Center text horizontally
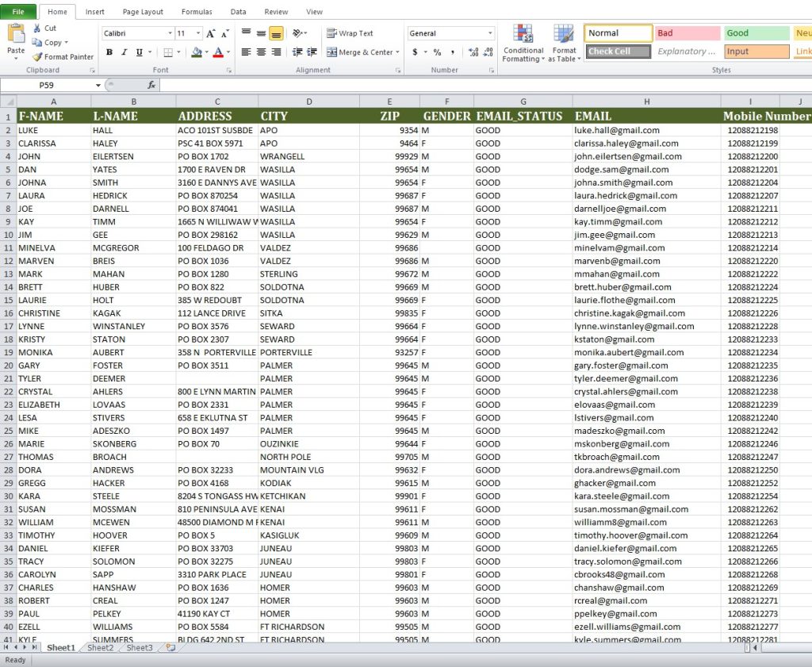Image resolution: width=812 pixels, height=667 pixels. (x=262, y=52)
